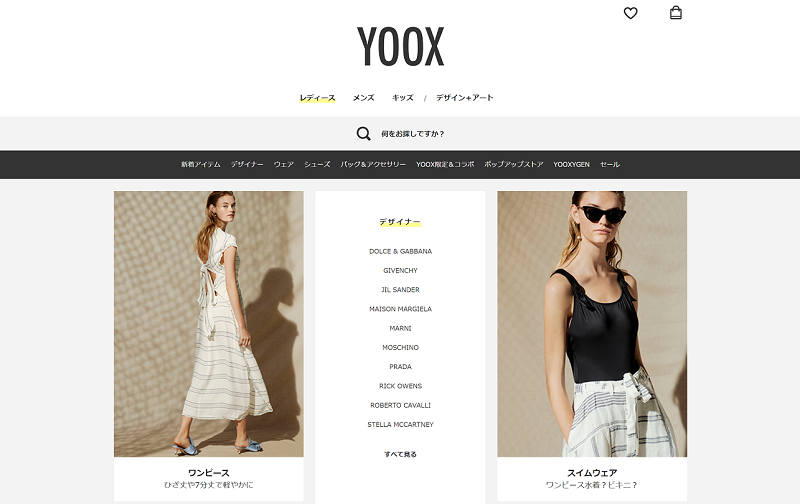The image size is (800, 504).
Task: Open the セール menu item
Action: click(610, 164)
